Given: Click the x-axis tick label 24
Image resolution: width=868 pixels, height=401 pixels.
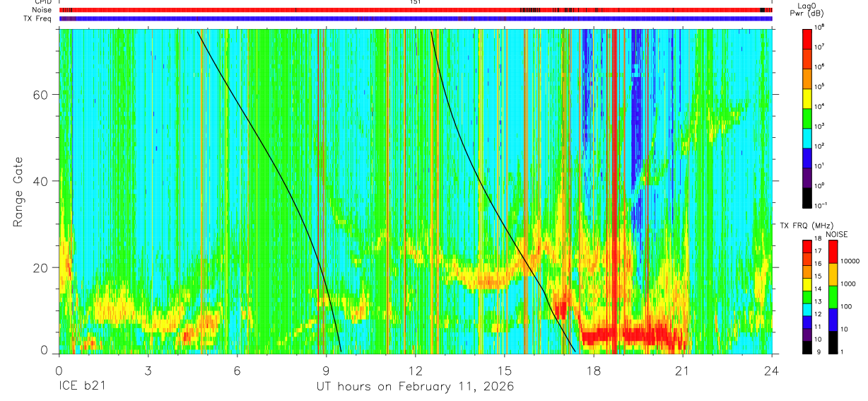Looking at the screenshot, I should click(772, 370).
